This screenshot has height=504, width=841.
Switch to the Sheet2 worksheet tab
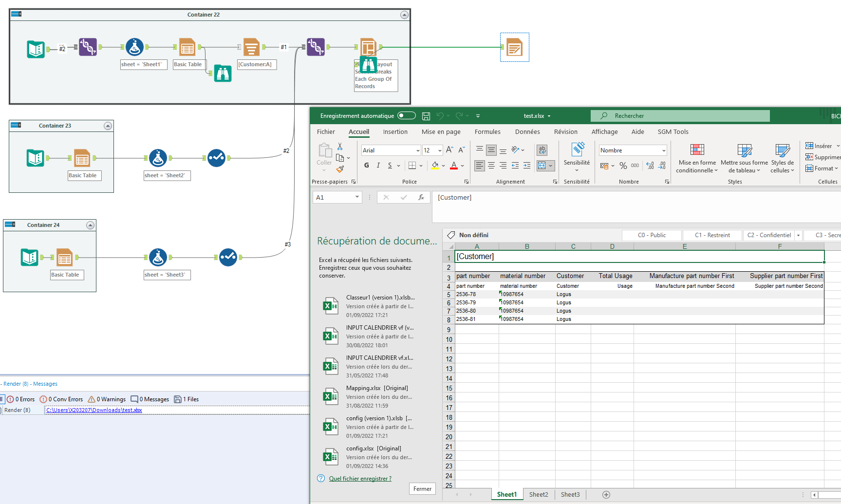(x=539, y=495)
